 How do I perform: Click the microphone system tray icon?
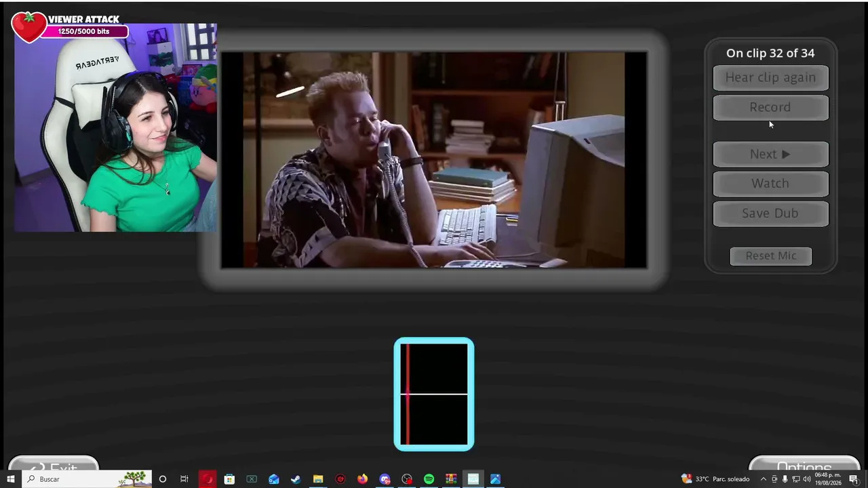pos(785,479)
